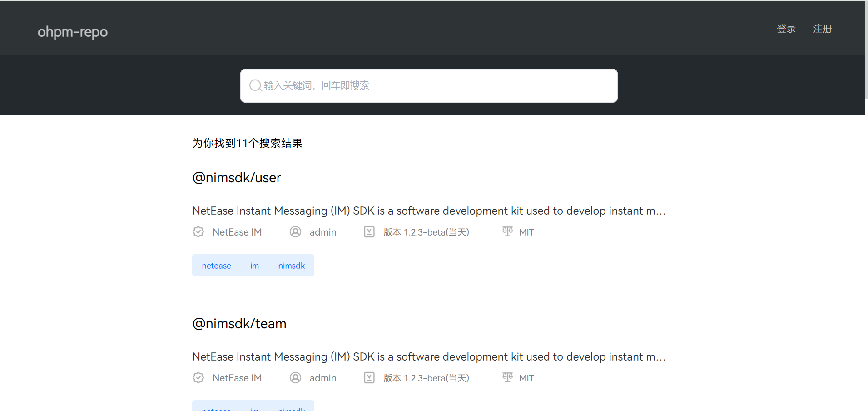Open the @nimsdk/team package

point(239,324)
